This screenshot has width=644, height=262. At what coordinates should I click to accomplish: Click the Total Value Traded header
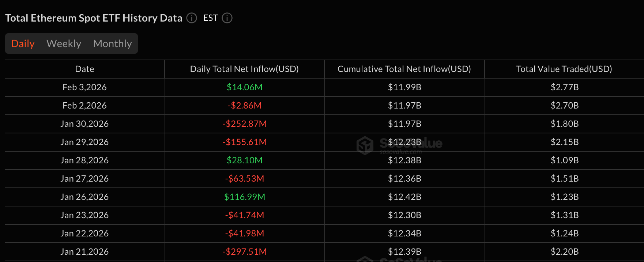tap(564, 69)
